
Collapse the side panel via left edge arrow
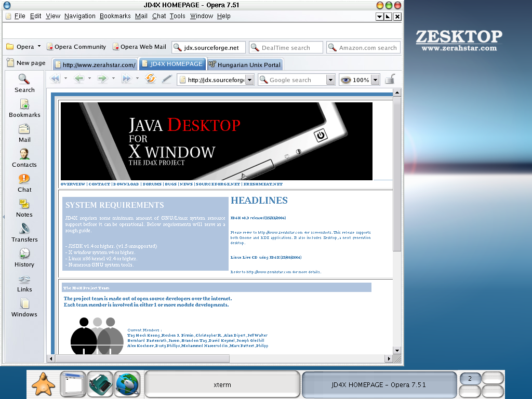click(x=4, y=217)
